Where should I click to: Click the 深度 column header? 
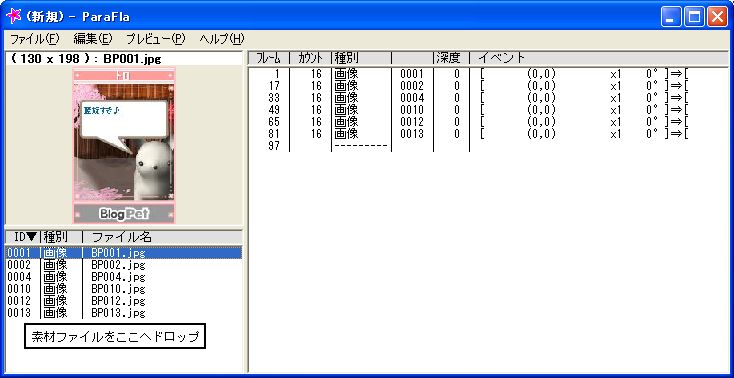[x=451, y=58]
